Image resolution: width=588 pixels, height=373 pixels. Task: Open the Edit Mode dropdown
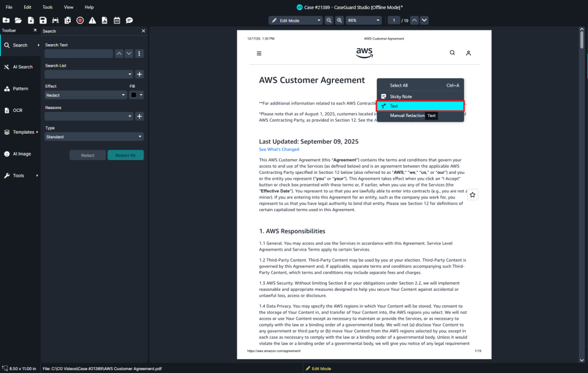coord(296,20)
